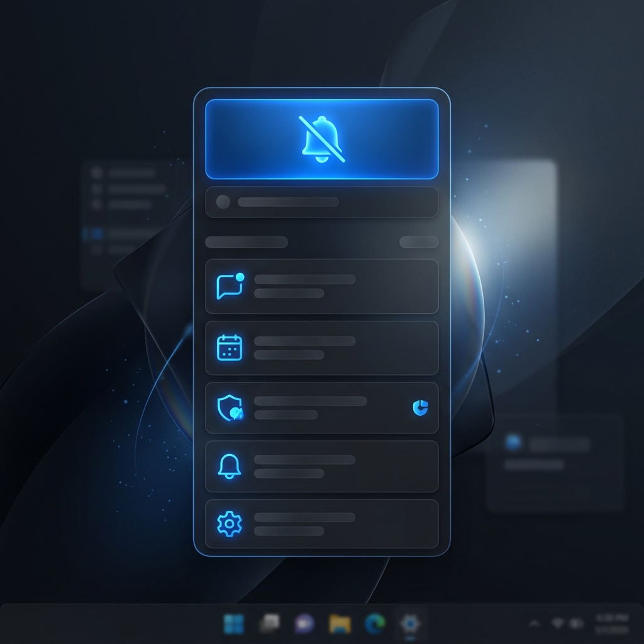The height and width of the screenshot is (644, 644).
Task: Click the blue icon in the blurred right window
Action: click(513, 442)
